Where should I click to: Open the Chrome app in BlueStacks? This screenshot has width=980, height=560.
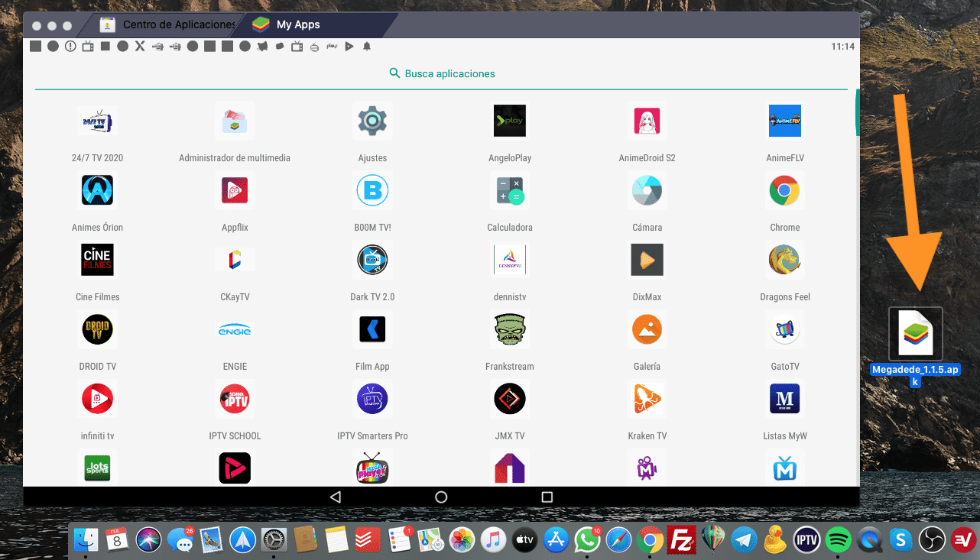(x=784, y=191)
